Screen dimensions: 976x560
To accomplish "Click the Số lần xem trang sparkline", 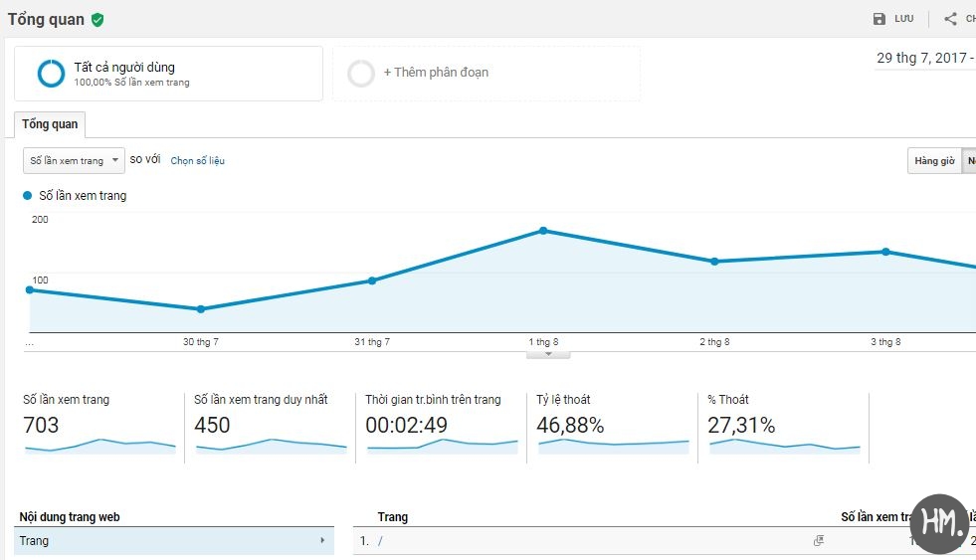I will pyautogui.click(x=100, y=446).
